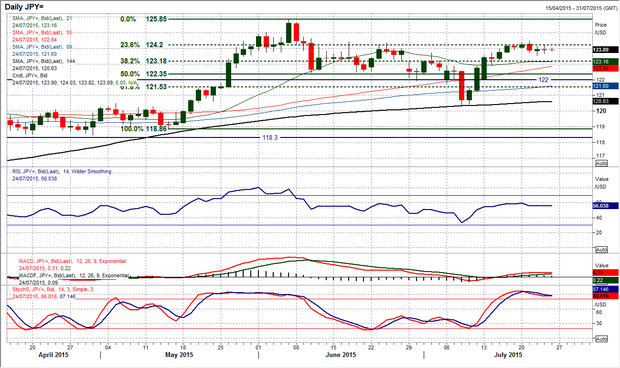
Task: Click the 122 horizontal line label
Action: (x=544, y=80)
